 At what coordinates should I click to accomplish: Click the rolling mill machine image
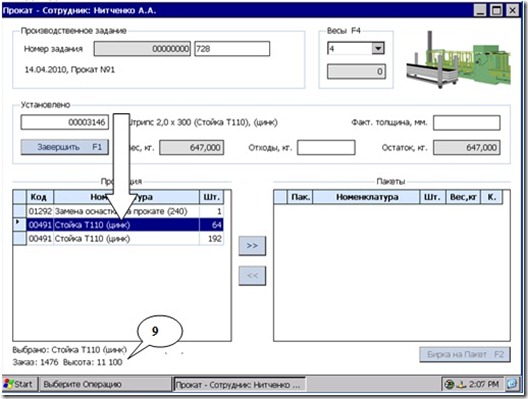point(459,60)
